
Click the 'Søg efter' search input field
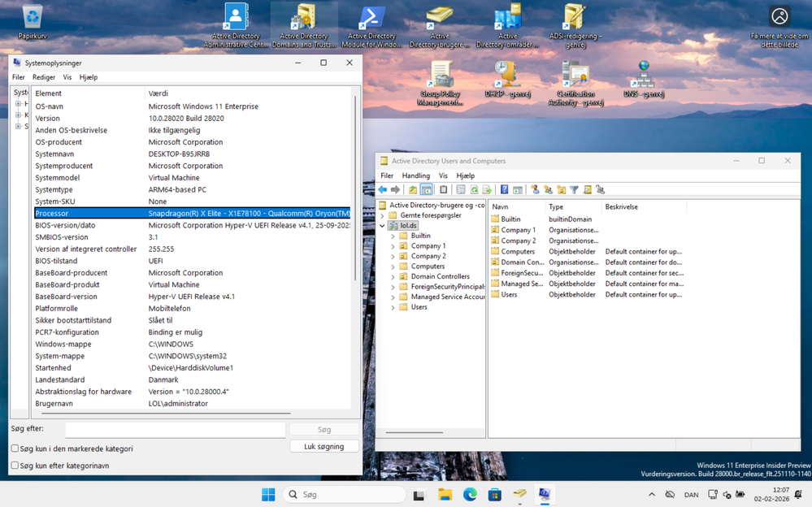coord(175,429)
